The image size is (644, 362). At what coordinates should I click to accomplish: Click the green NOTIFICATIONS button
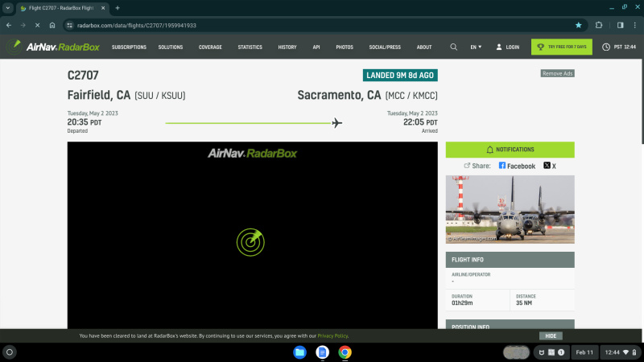[x=510, y=150]
